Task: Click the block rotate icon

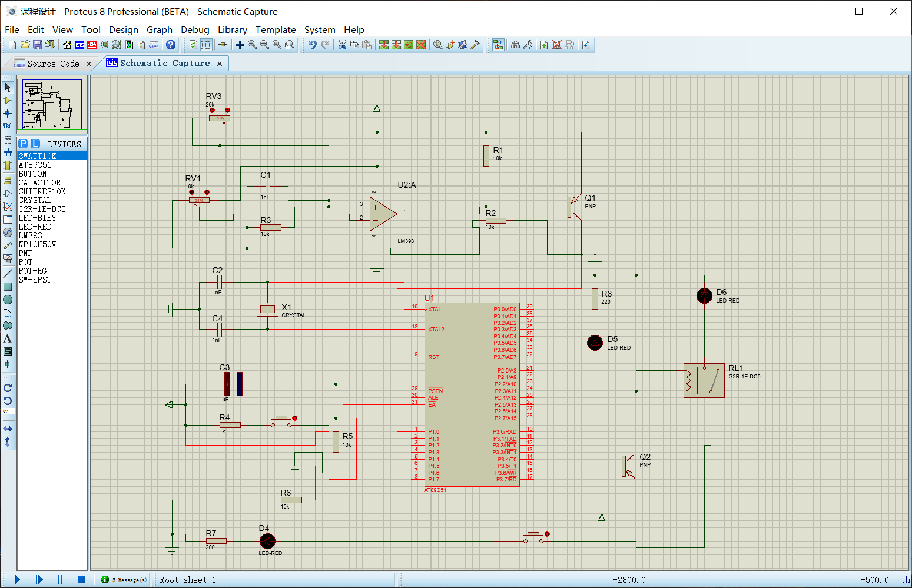Action: (409, 45)
